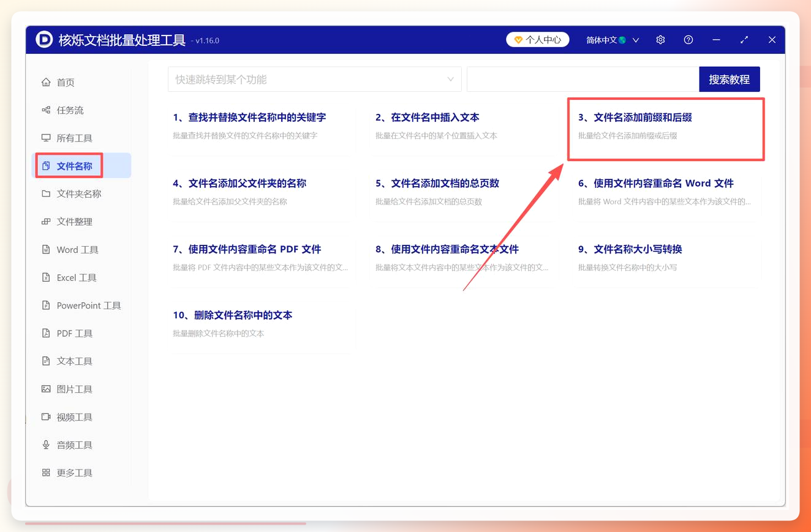Click the Word document icon in sidebar
The width and height of the screenshot is (811, 532).
(x=46, y=250)
